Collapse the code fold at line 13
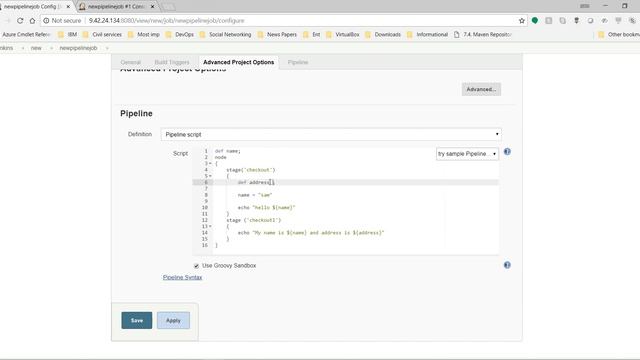 (210, 227)
